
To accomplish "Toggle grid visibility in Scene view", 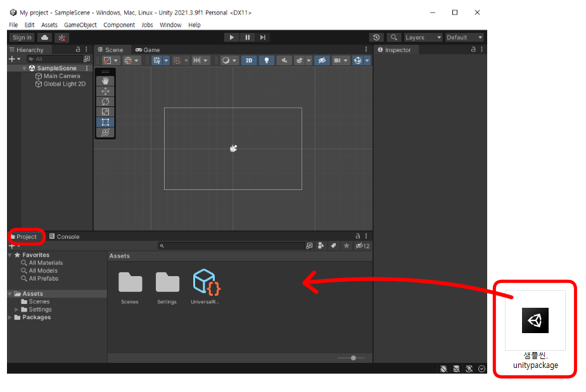I will 157,61.
